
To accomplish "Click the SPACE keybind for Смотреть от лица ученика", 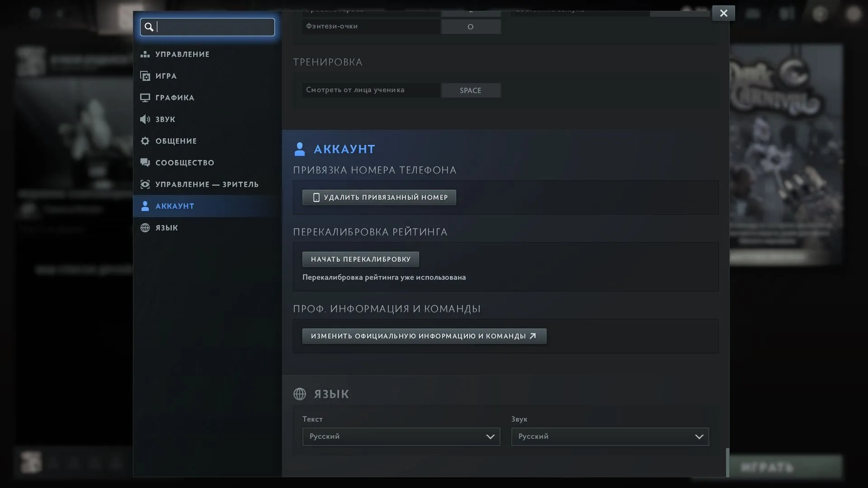I will pyautogui.click(x=471, y=90).
